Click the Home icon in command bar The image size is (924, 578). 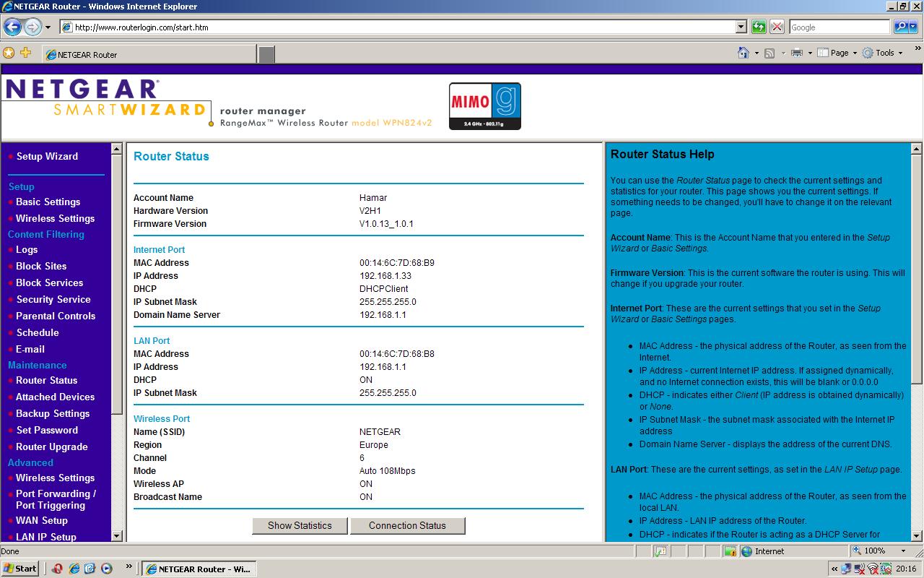point(744,53)
